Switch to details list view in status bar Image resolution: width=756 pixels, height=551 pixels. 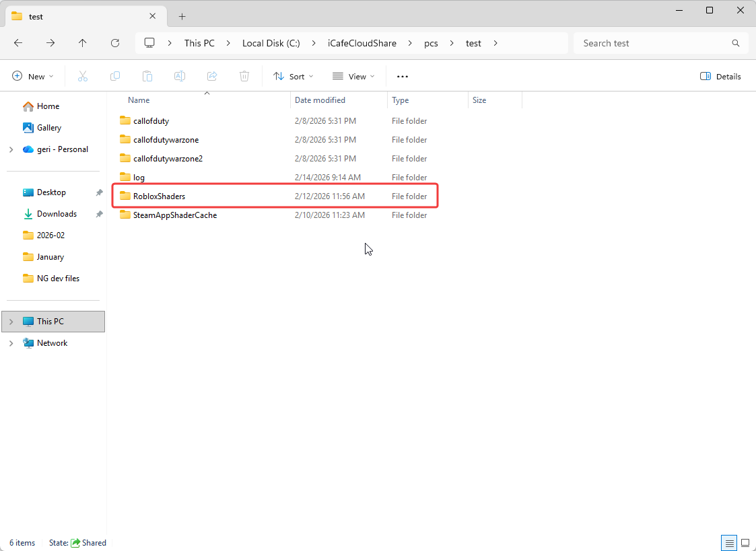[x=728, y=543]
